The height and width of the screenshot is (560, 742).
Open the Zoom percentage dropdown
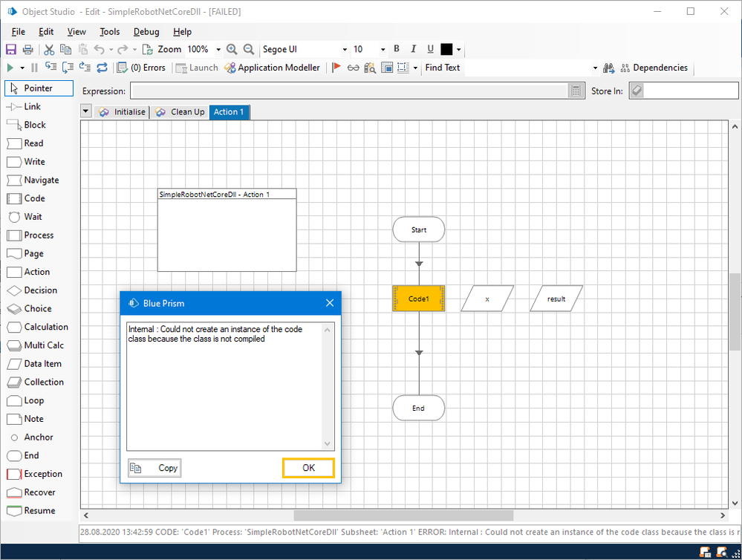click(x=218, y=49)
